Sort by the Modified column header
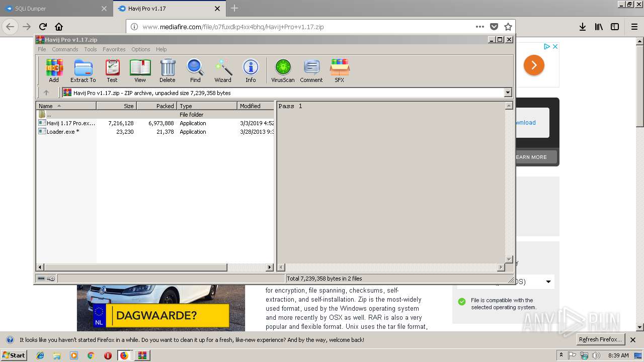Image resolution: width=644 pixels, height=362 pixels. pos(256,106)
